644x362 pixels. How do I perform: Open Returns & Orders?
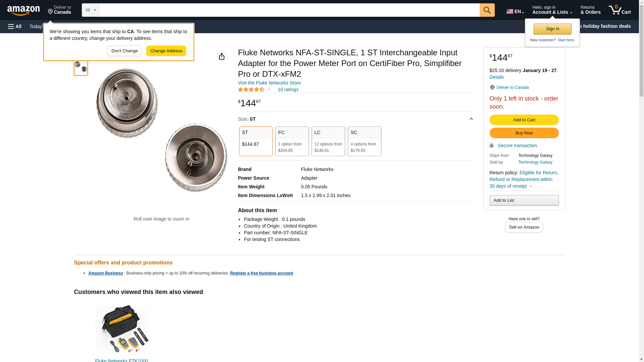tap(590, 10)
